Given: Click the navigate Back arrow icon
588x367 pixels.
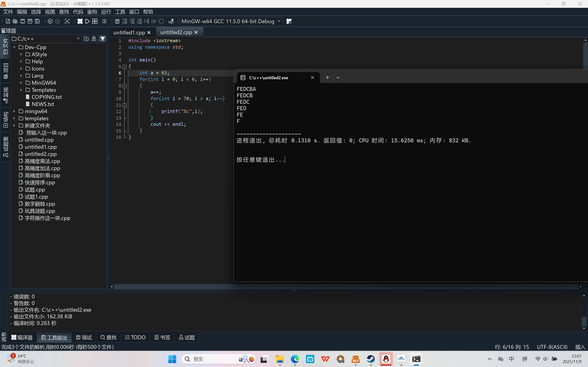Looking at the screenshot, I should click(x=50, y=21).
